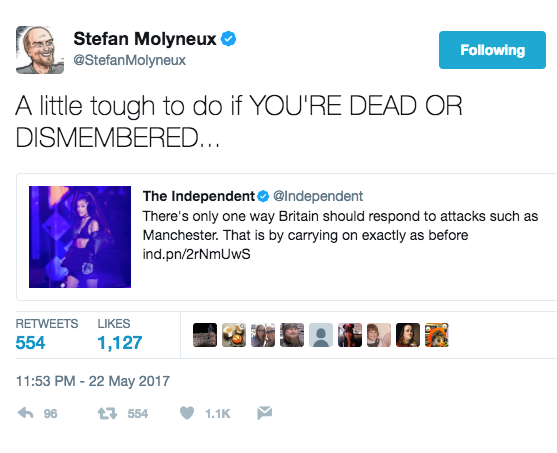Click the Mickey ears liker avatar
Screen dimensions: 557x453
(x=350, y=335)
